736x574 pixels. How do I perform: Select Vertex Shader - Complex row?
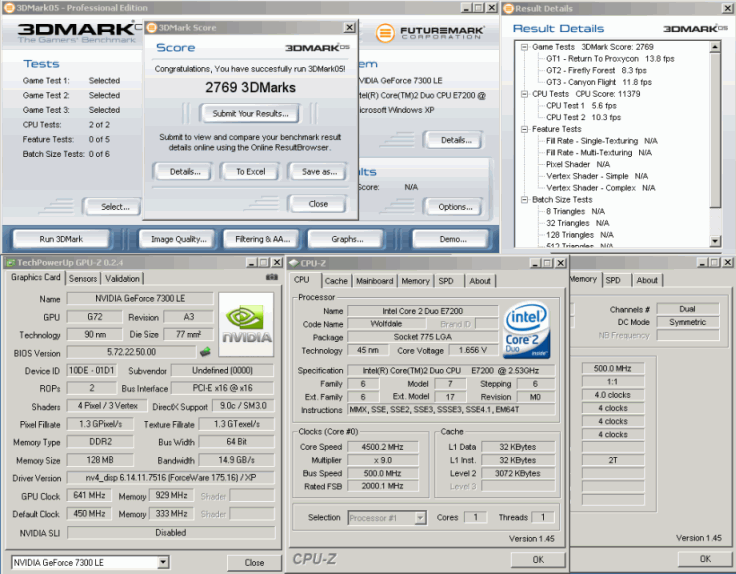600,188
